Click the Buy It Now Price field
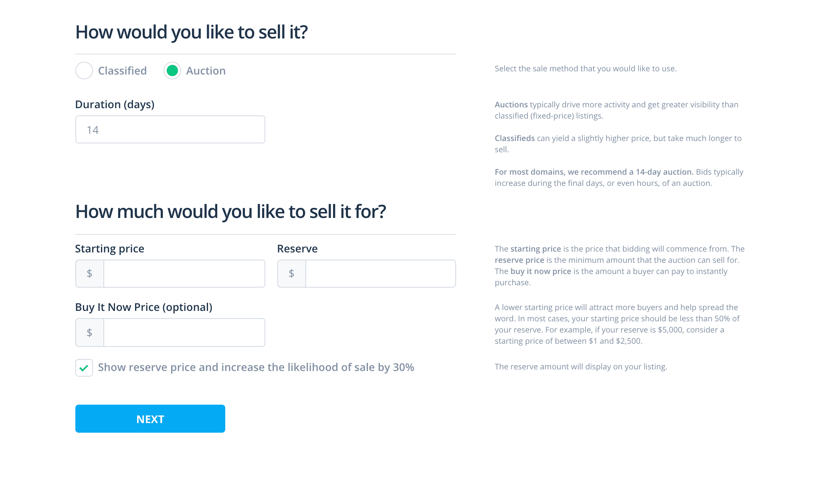This screenshot has height=504, width=820. [184, 332]
